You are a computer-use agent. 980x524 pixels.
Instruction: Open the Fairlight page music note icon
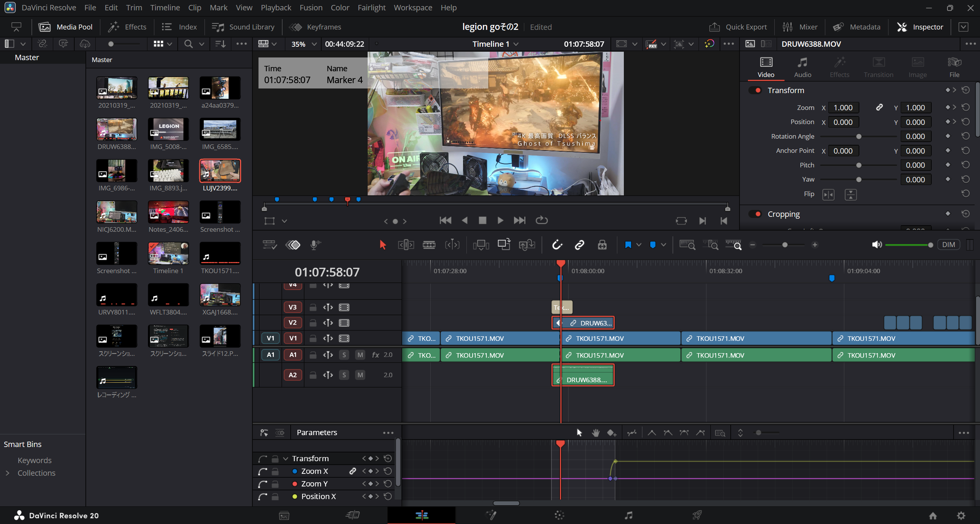628,515
